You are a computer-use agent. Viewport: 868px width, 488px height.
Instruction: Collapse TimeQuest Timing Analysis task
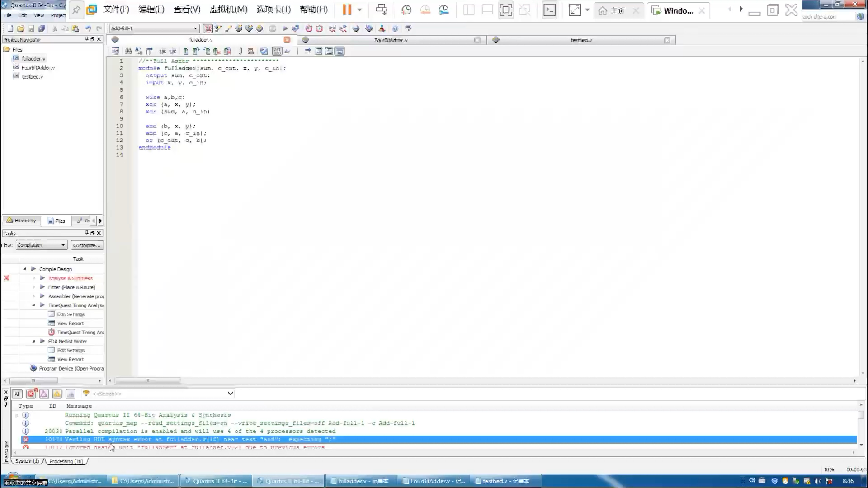pos(33,305)
